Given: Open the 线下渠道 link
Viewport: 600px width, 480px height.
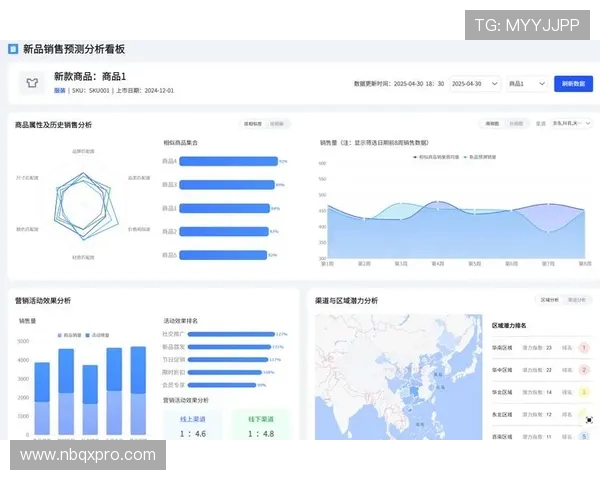Looking at the screenshot, I should coord(261,420).
